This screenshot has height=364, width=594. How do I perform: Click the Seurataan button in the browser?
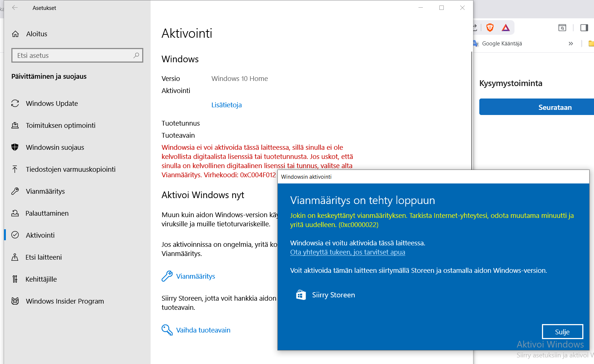tap(536, 107)
